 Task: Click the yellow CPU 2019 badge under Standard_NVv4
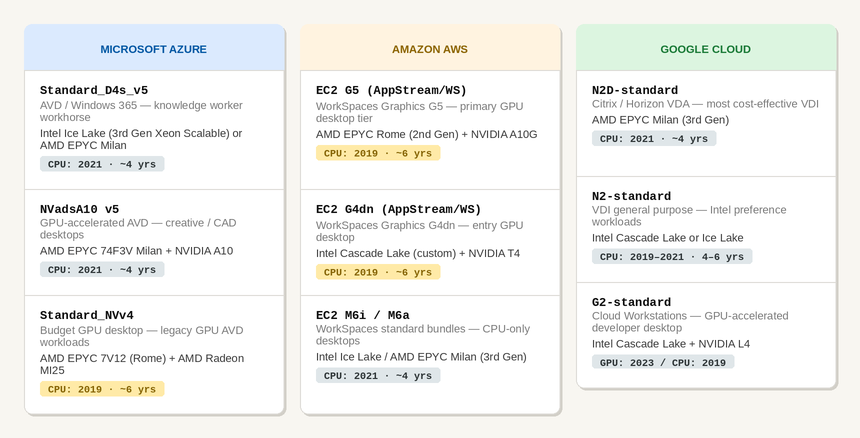click(x=102, y=389)
